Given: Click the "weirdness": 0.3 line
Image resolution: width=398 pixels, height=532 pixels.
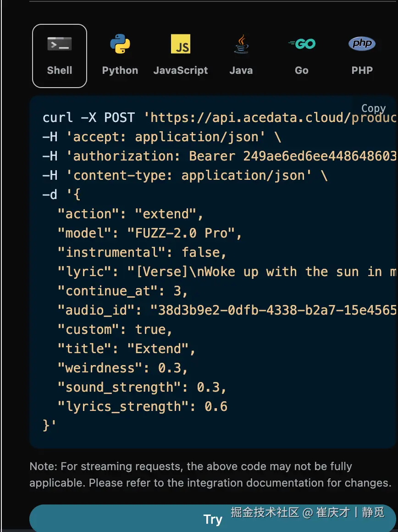Looking at the screenshot, I should pyautogui.click(x=123, y=368).
